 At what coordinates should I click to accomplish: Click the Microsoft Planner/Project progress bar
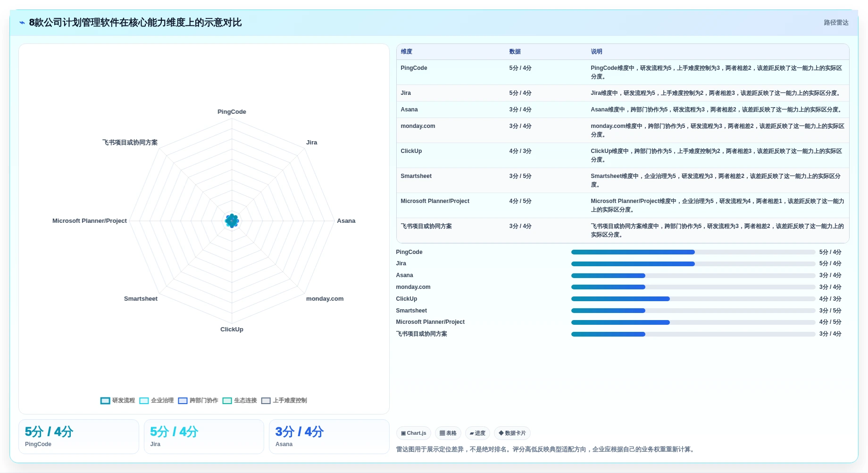pos(693,322)
